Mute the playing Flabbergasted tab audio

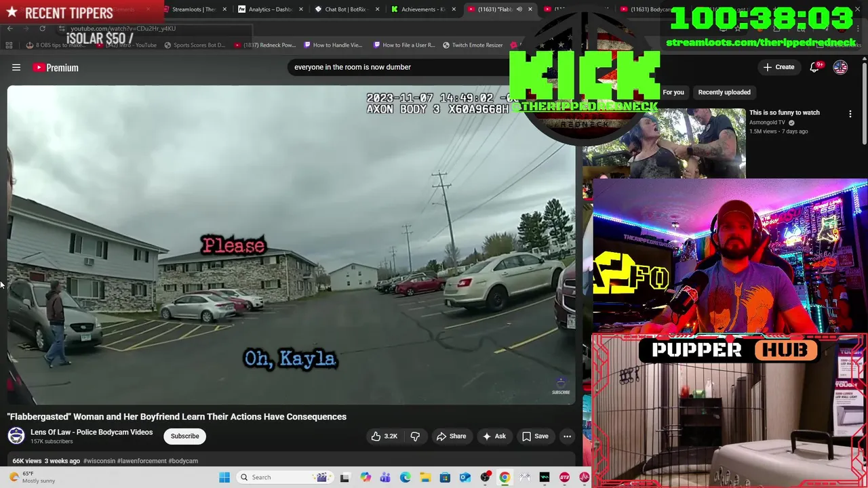[x=519, y=9]
